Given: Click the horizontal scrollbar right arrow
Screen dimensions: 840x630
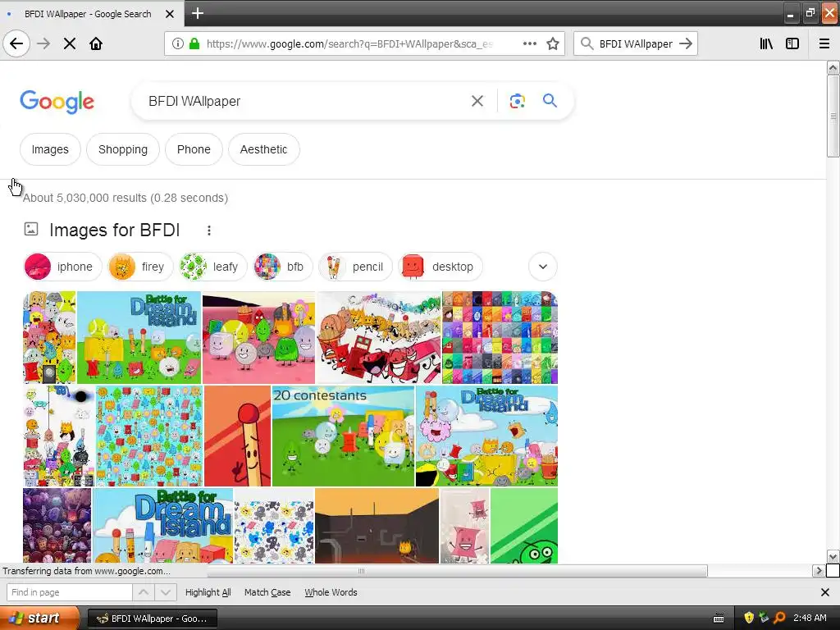Looking at the screenshot, I should tap(818, 571).
